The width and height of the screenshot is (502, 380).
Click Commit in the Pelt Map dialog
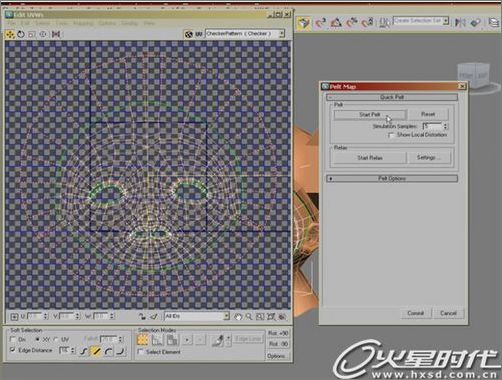point(415,313)
